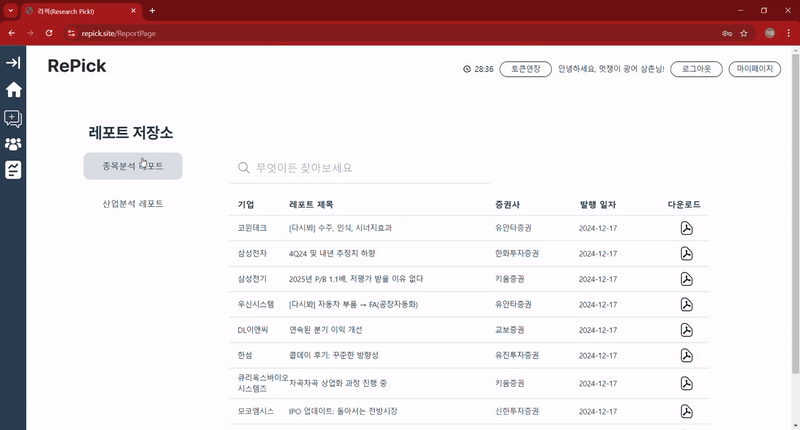Open new browser tab with plus
The height and width of the screenshot is (430, 800).
(152, 11)
